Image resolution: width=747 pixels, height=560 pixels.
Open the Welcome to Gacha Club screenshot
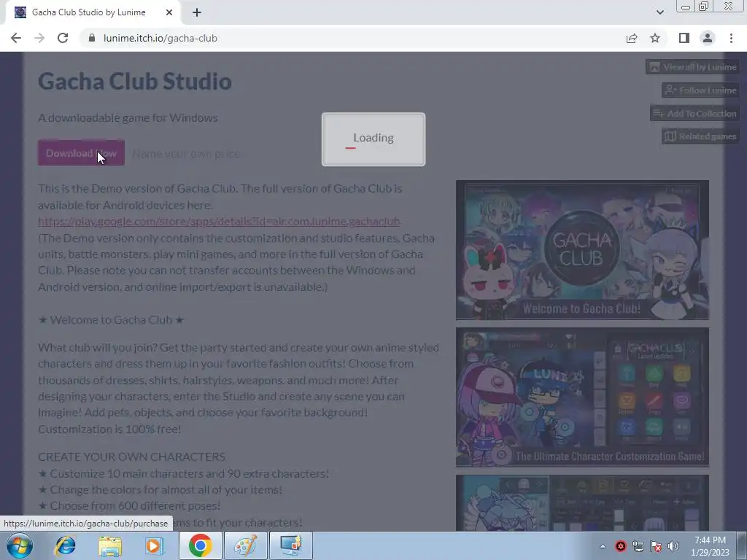[582, 250]
